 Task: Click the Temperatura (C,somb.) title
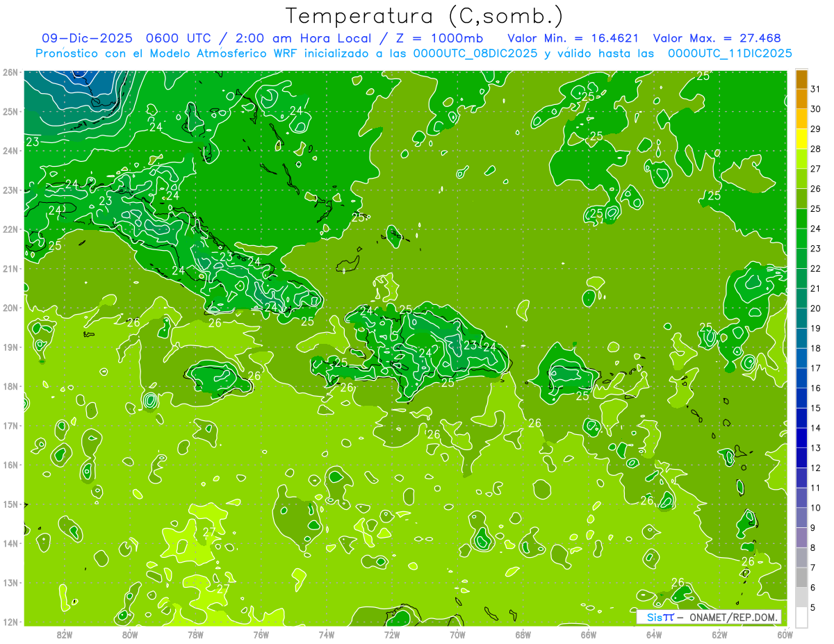pos(425,16)
